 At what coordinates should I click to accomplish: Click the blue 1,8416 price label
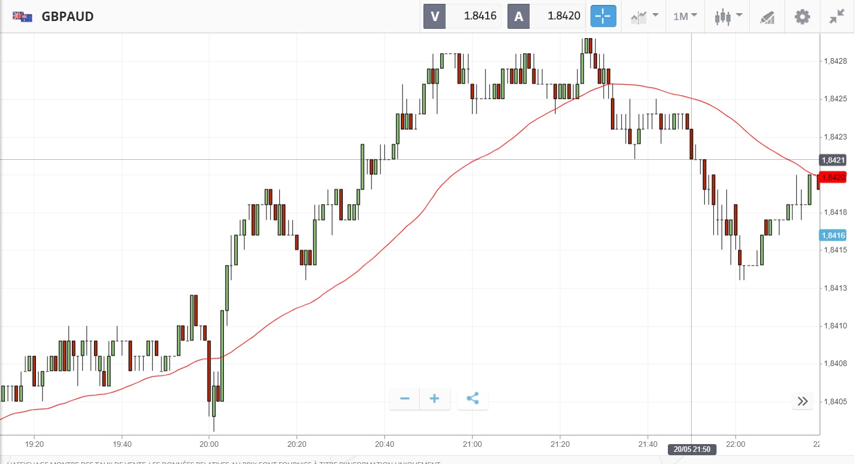(833, 235)
